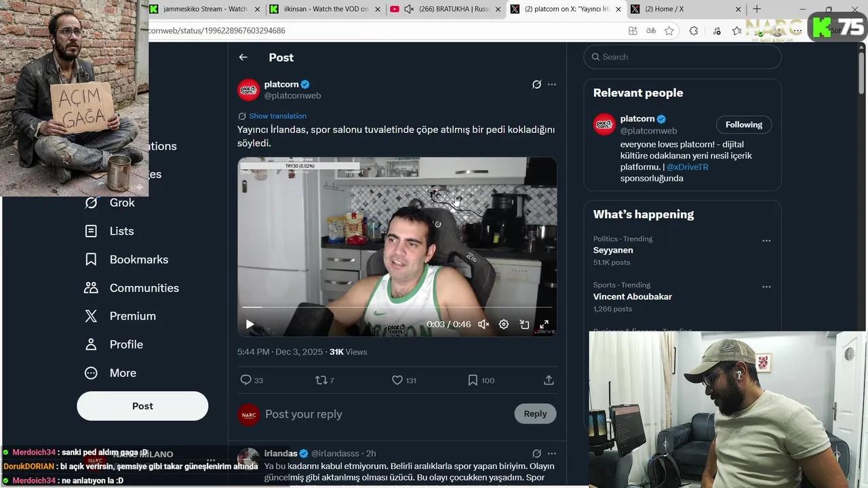This screenshot has height=488, width=868.
Task: Click the Search field on X
Action: [682, 57]
